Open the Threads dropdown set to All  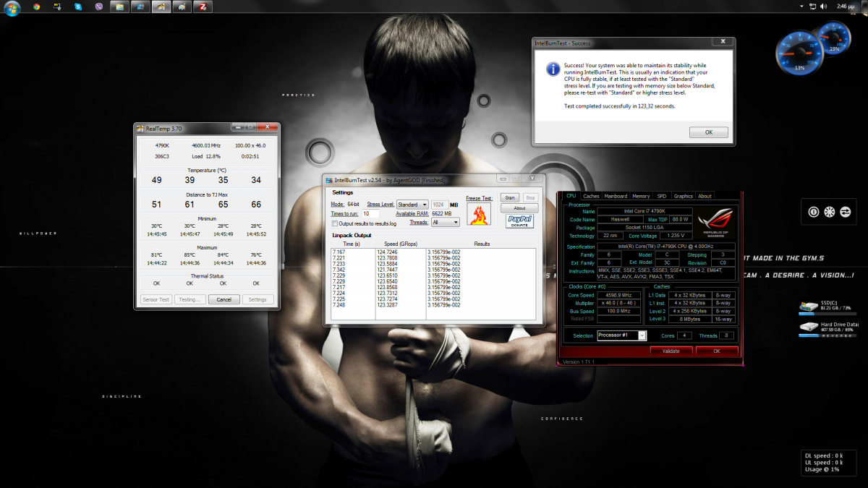[445, 223]
